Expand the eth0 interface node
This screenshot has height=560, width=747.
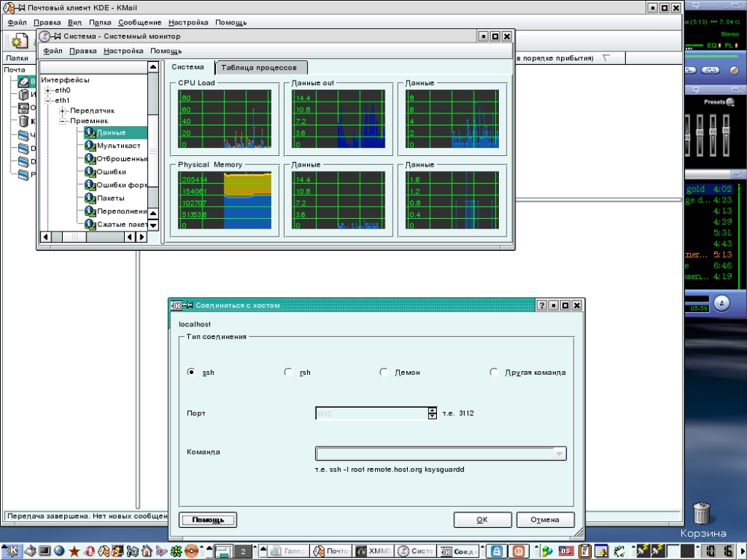[x=48, y=90]
